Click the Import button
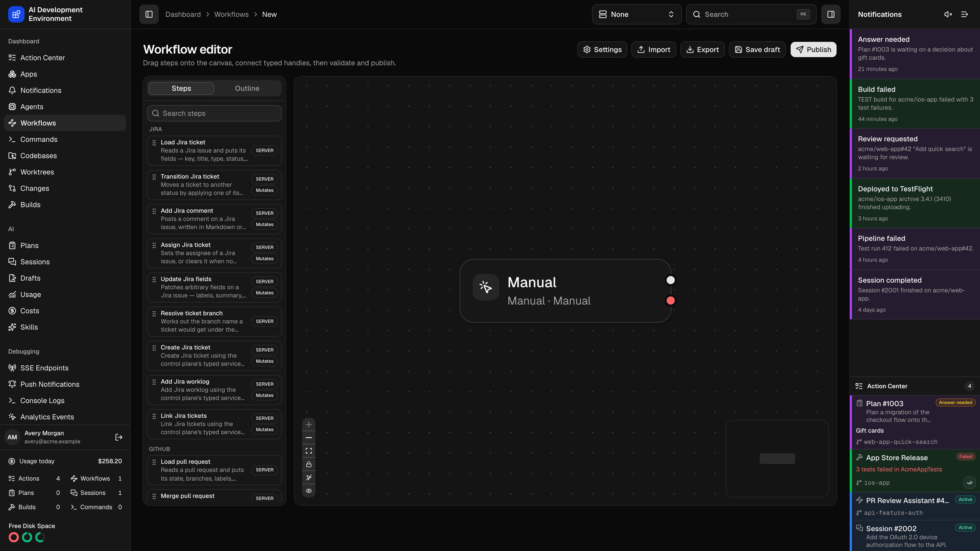This screenshot has width=980, height=551. tap(654, 49)
